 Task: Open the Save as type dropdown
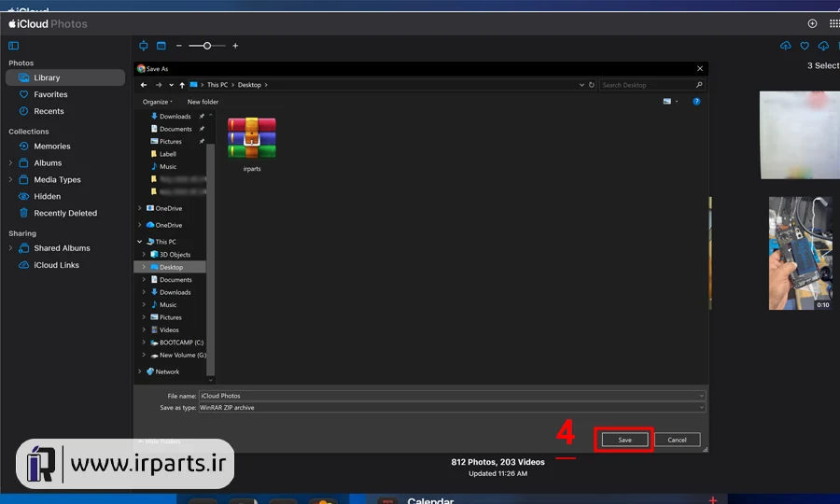click(452, 408)
